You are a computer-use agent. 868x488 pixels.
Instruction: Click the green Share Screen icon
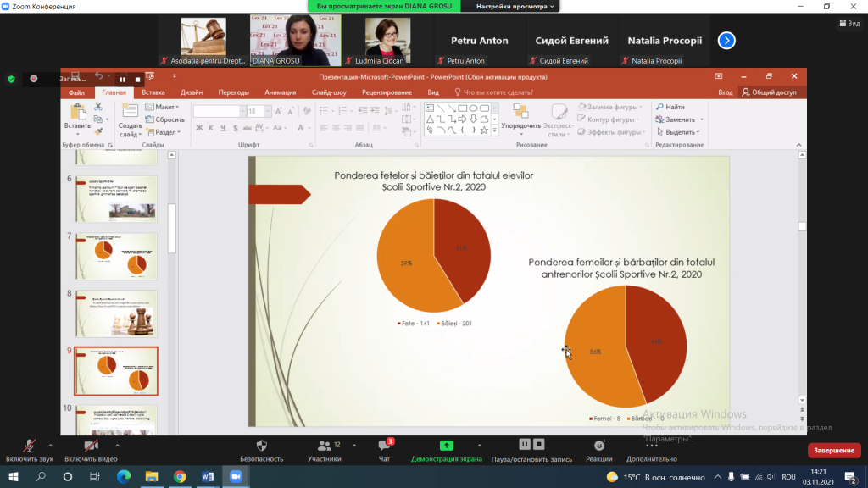pyautogui.click(x=446, y=446)
